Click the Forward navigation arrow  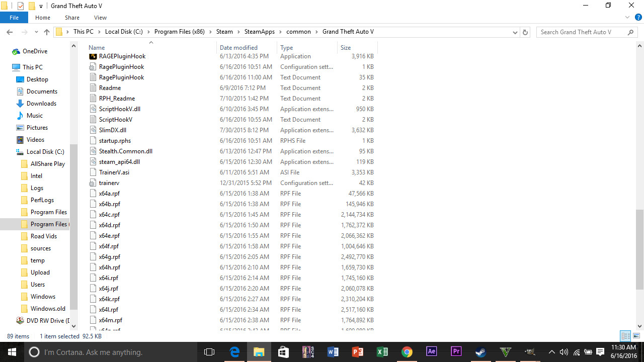point(23,32)
